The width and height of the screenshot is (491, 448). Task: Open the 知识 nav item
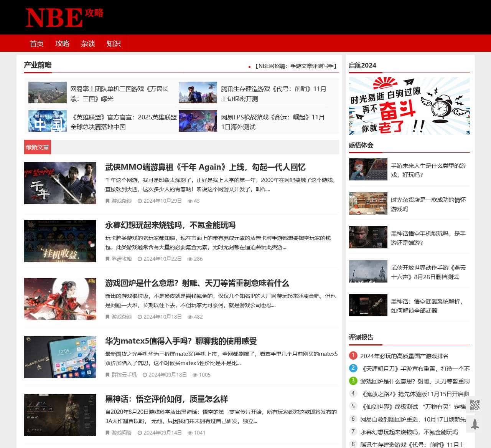[114, 43]
